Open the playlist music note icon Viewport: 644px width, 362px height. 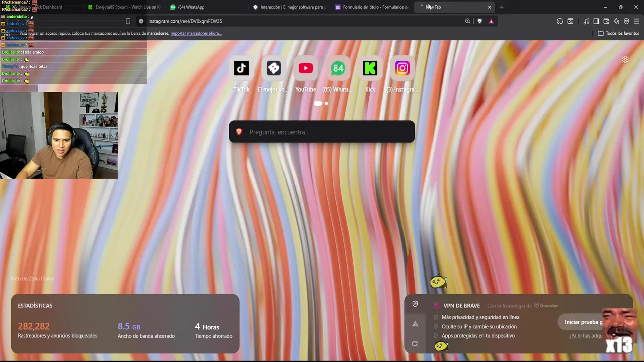tap(586, 21)
